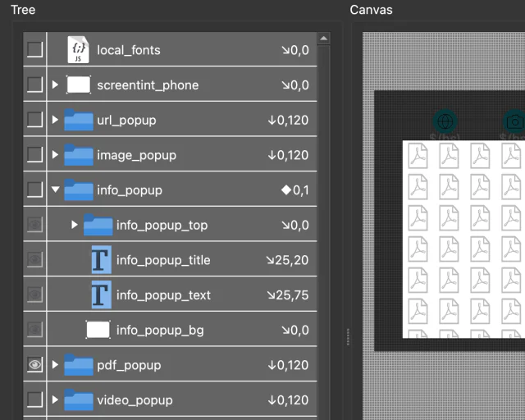Toggle visibility checkbox for info_popup

tap(34, 189)
